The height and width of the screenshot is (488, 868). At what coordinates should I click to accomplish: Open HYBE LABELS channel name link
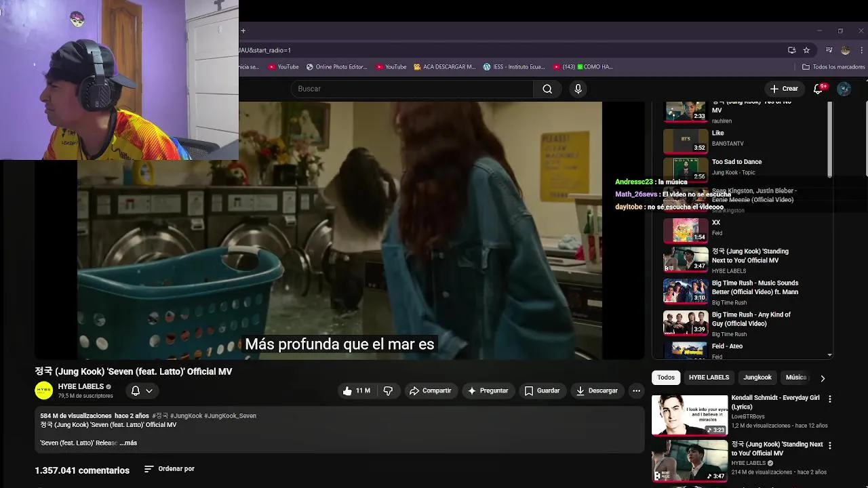point(81,386)
